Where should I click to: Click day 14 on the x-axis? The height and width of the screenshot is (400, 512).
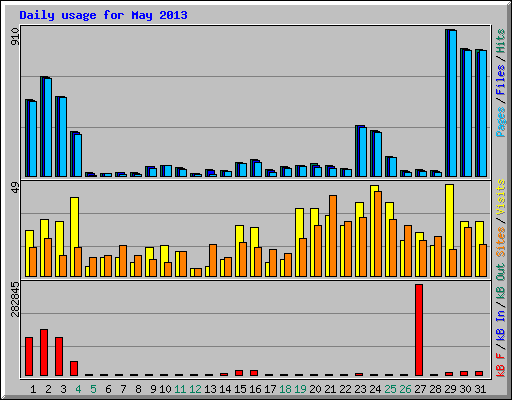click(x=225, y=389)
